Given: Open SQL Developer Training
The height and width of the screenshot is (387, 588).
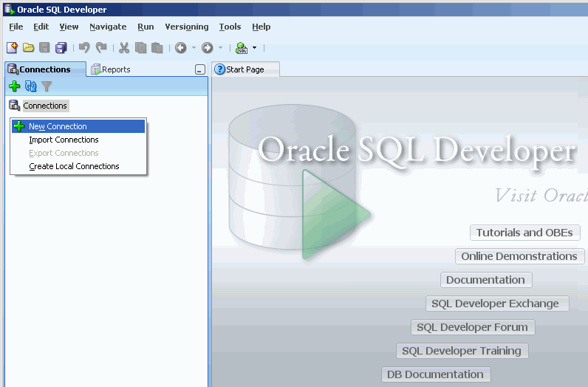Looking at the screenshot, I should pyautogui.click(x=462, y=351).
